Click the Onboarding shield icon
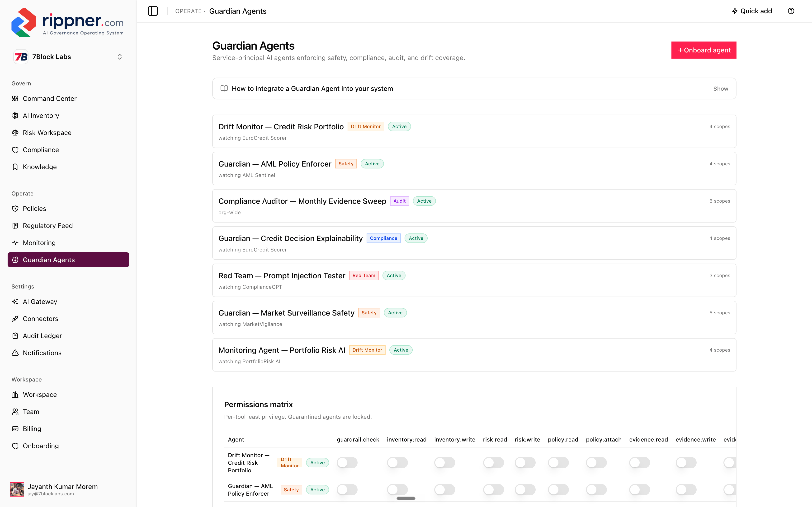The width and height of the screenshot is (812, 507). coord(15,446)
